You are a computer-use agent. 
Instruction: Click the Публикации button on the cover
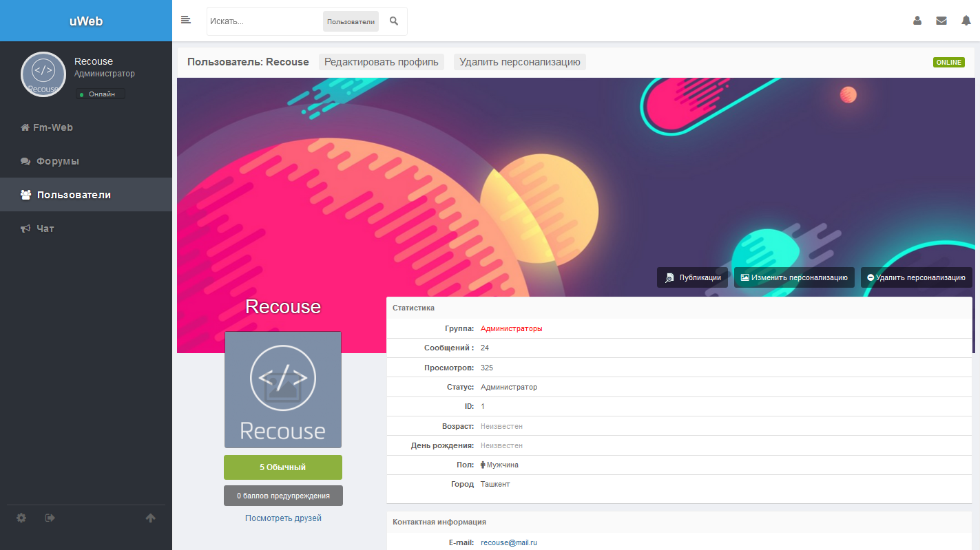tap(692, 277)
